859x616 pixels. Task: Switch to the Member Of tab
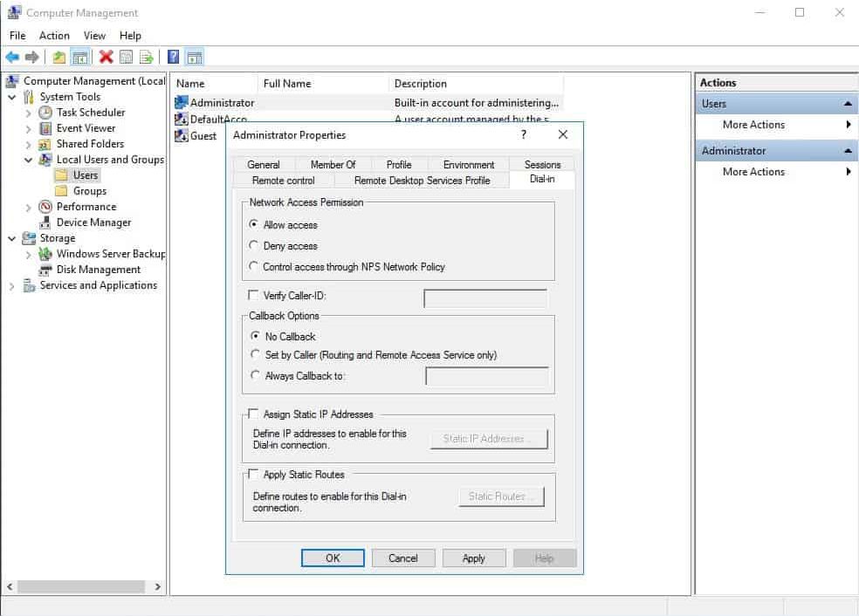(333, 164)
